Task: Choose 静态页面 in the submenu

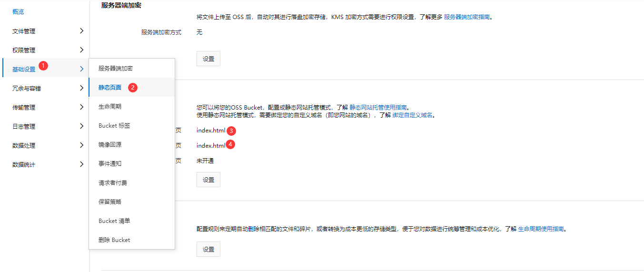Action: pos(132,87)
